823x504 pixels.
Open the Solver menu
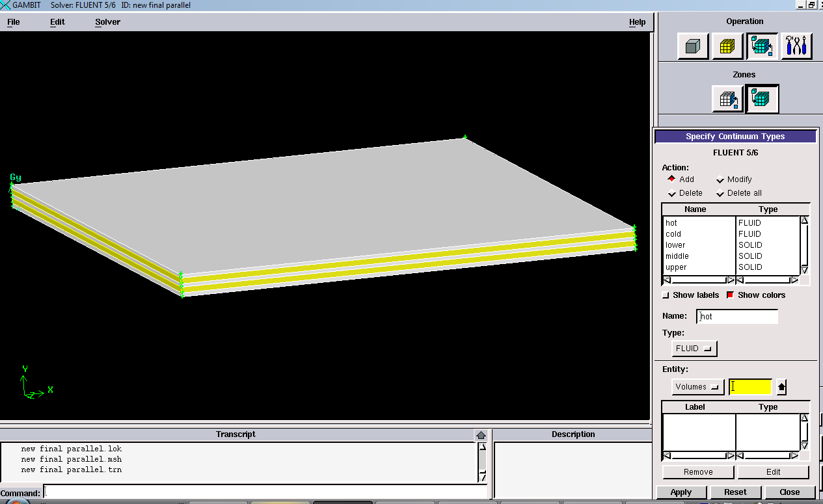(107, 22)
